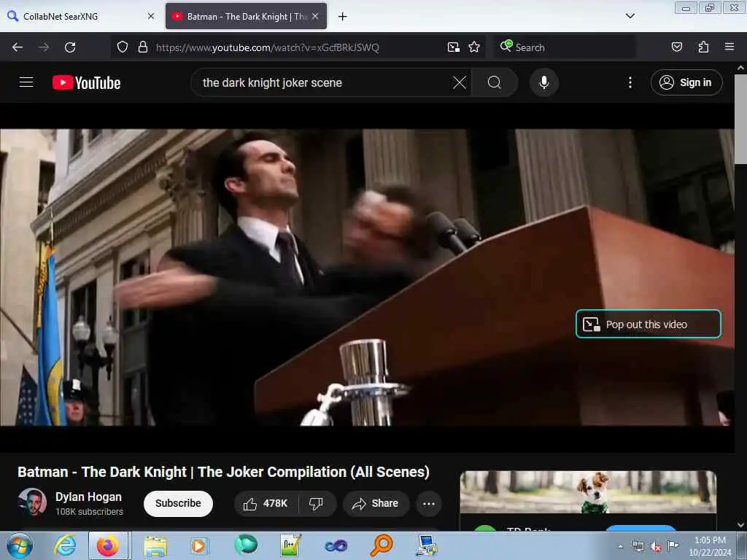
Task: Launch Notepad++ from the taskbar
Action: coord(290,545)
